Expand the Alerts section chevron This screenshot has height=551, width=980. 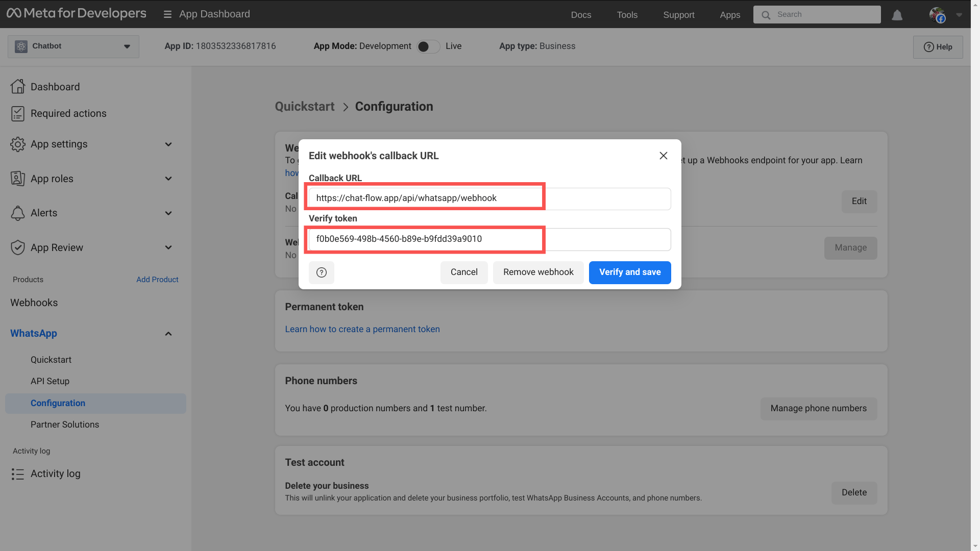tap(168, 213)
